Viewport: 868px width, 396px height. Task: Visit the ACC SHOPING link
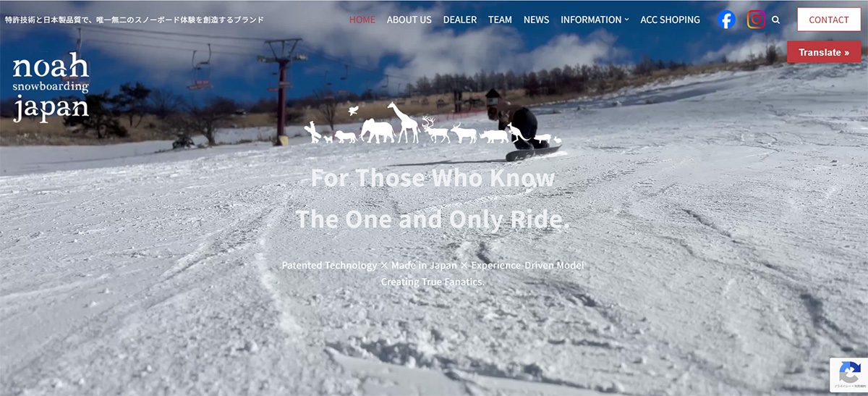coord(670,20)
